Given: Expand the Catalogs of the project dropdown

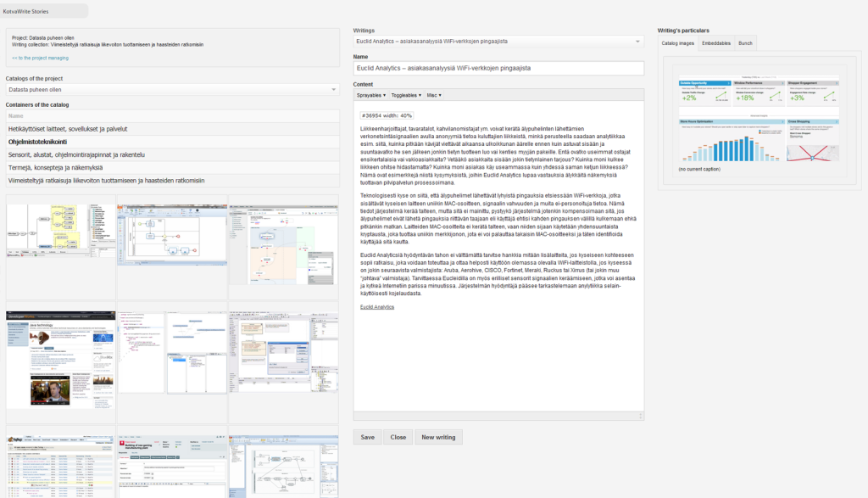Looking at the screenshot, I should click(172, 90).
